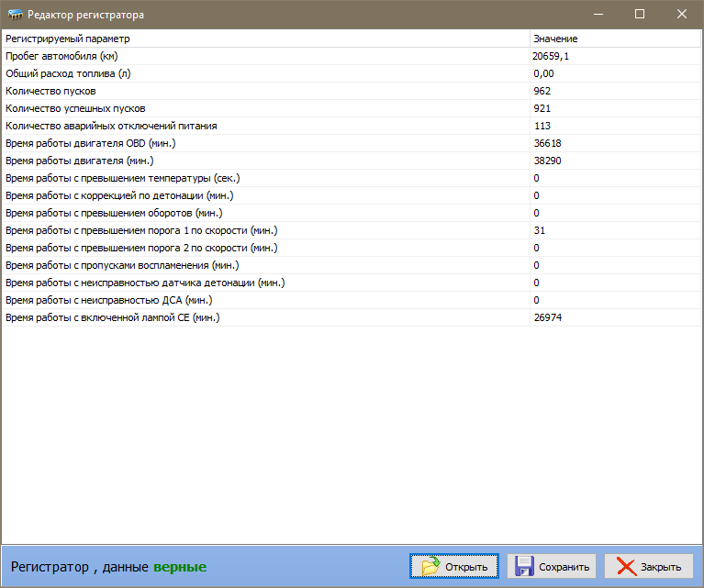Edit the mileage value 20659,1
The height and width of the screenshot is (588, 704).
tap(551, 57)
